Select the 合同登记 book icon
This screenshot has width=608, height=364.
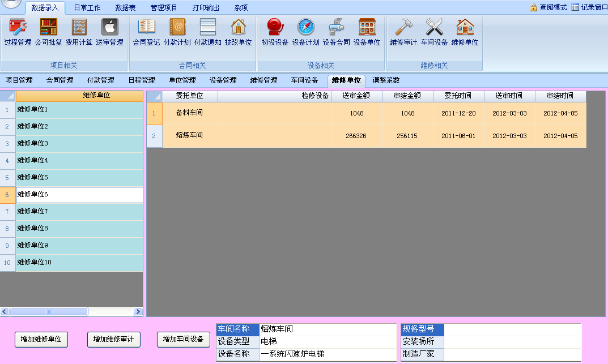click(x=146, y=28)
